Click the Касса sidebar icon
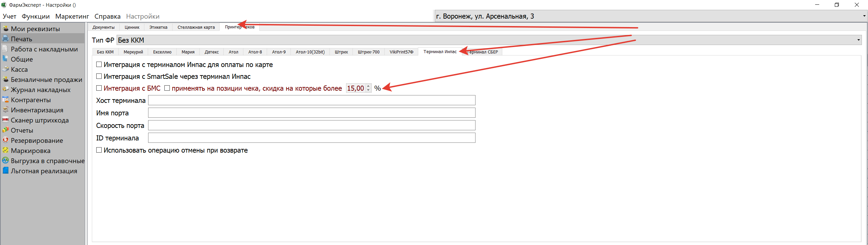The width and height of the screenshot is (868, 245). 5,69
